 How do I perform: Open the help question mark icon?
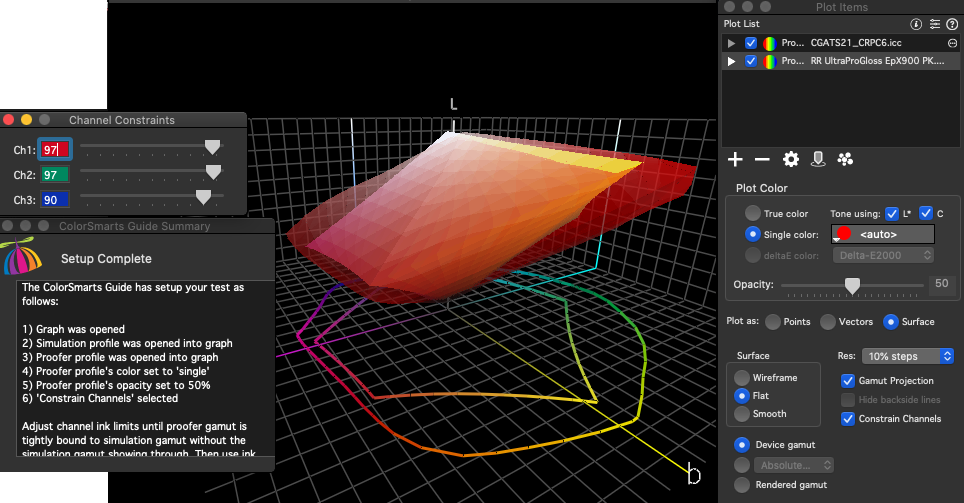pyautogui.click(x=951, y=24)
